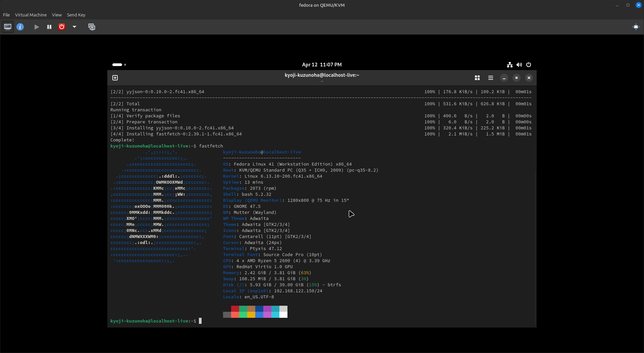This screenshot has height=353, width=644.
Task: Click the red color block in palette
Action: tap(235, 309)
